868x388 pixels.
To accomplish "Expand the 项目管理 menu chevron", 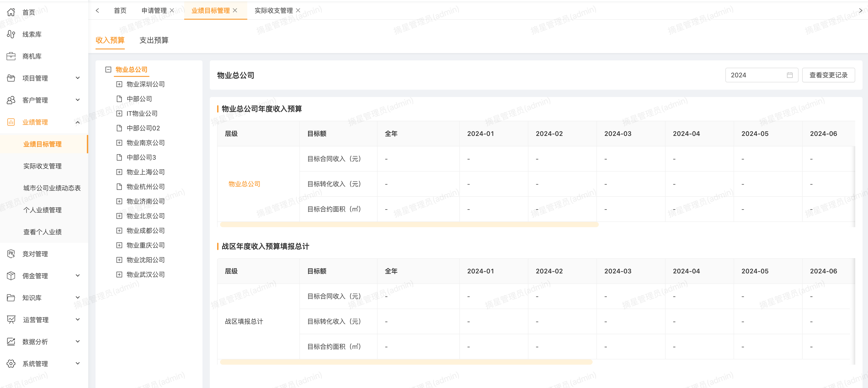I will [x=78, y=78].
